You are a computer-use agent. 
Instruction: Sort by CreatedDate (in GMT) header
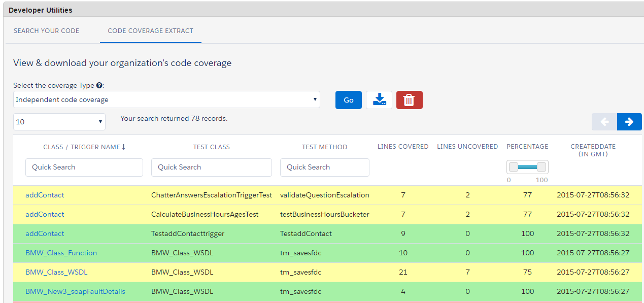click(x=593, y=150)
